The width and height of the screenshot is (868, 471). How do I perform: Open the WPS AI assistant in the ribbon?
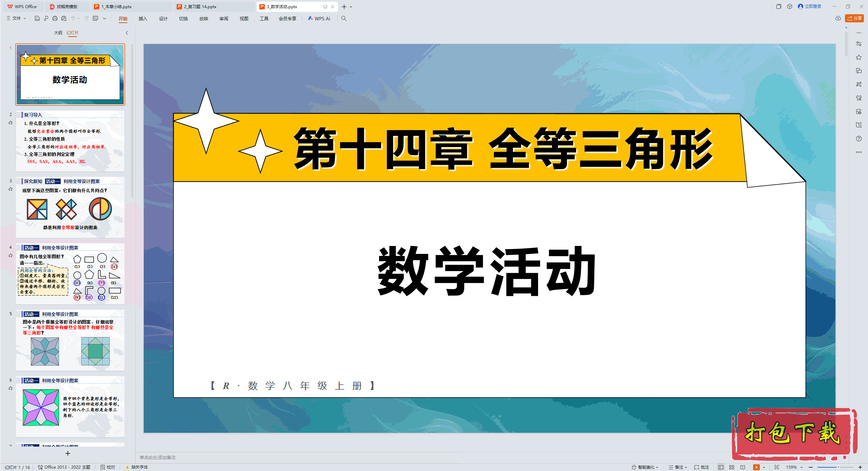(x=319, y=19)
